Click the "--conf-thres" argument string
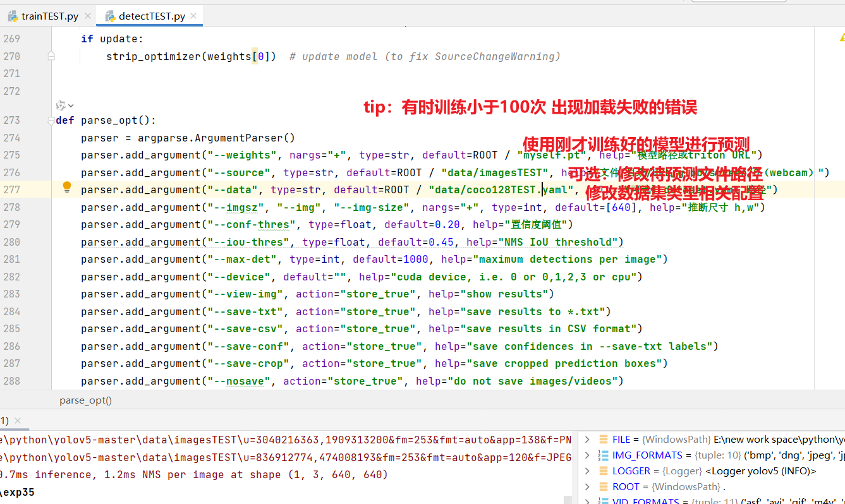This screenshot has height=504, width=845. click(x=252, y=224)
